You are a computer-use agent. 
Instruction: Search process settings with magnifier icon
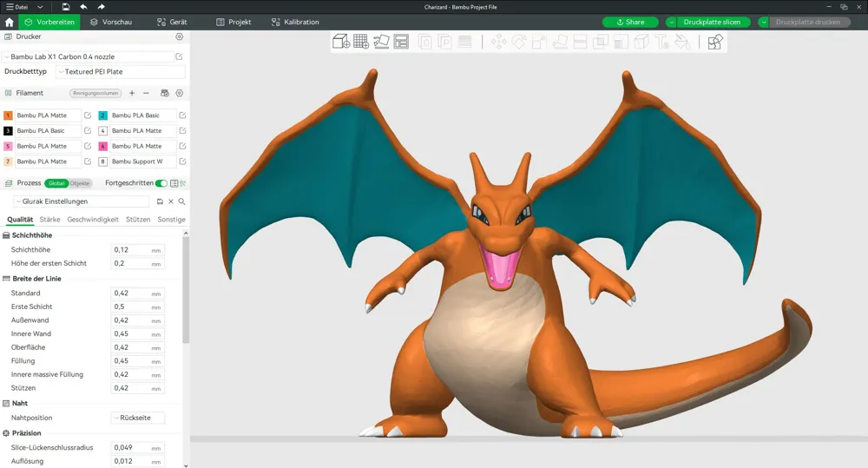(x=181, y=201)
